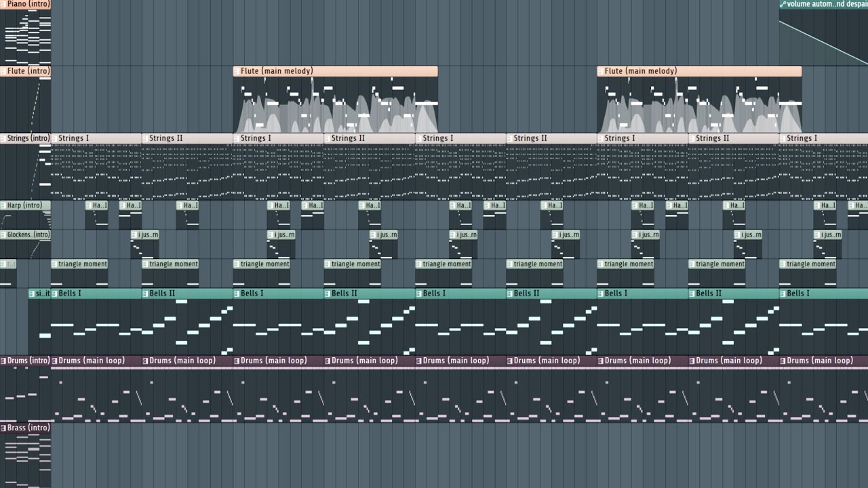The height and width of the screenshot is (488, 868).
Task: Click the Drums (intro) clip note preview
Action: [25, 393]
